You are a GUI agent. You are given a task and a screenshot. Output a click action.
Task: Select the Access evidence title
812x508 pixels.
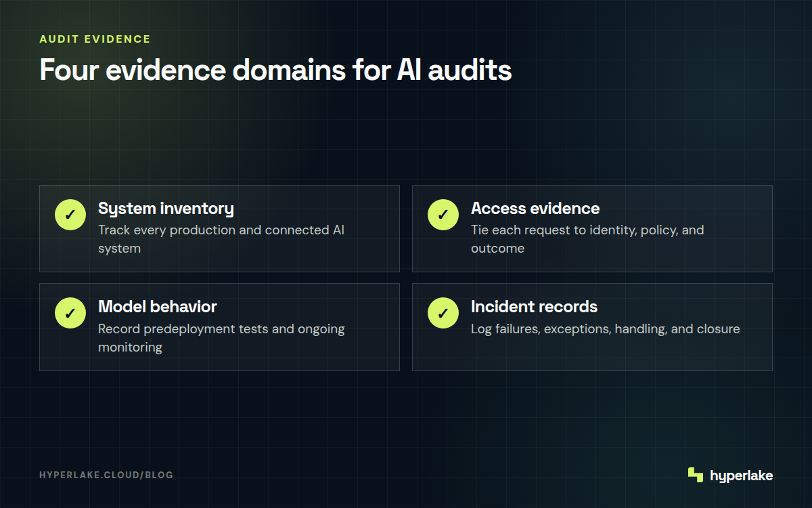pyautogui.click(x=535, y=208)
